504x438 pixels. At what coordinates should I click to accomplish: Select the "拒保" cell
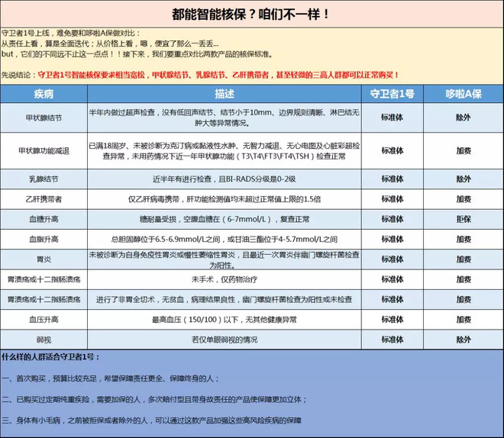[x=464, y=219]
